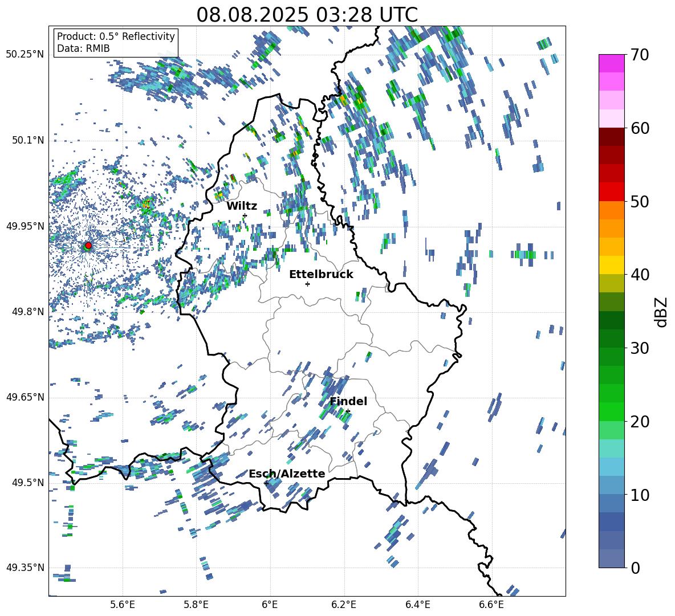This screenshot has height=616, width=675.
Task: Click the 6.4°E longitude label
Action: click(417, 605)
